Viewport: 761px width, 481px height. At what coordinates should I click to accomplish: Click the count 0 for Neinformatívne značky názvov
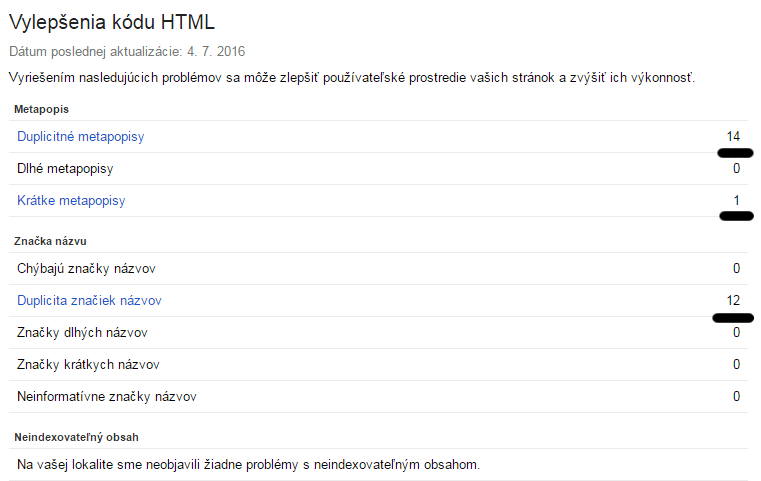tap(736, 397)
